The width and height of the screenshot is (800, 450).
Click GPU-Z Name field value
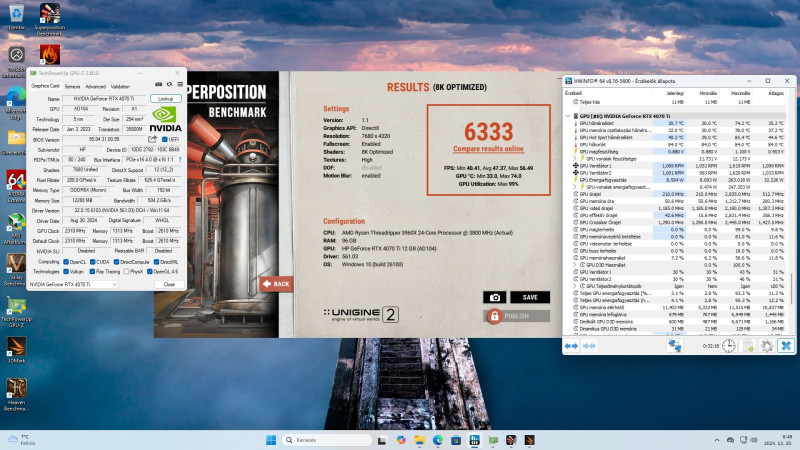[x=104, y=98]
